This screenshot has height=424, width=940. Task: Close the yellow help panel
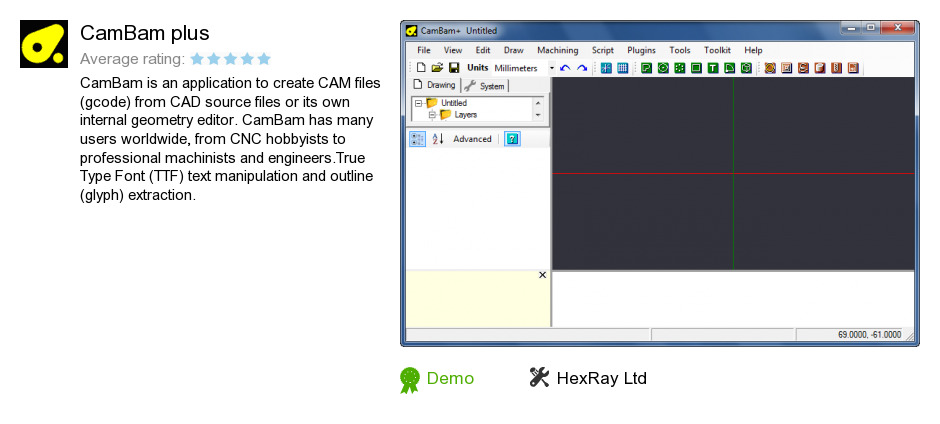coord(543,275)
